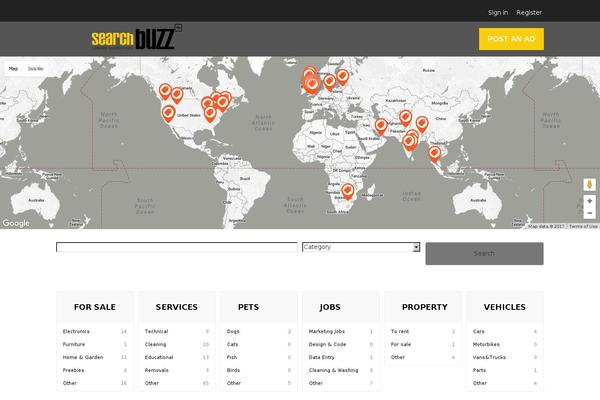Open Other under SERVICES

[x=152, y=383]
